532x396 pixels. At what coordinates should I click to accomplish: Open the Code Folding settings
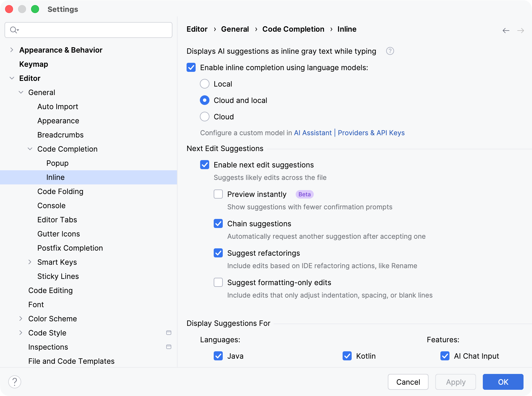tap(60, 191)
